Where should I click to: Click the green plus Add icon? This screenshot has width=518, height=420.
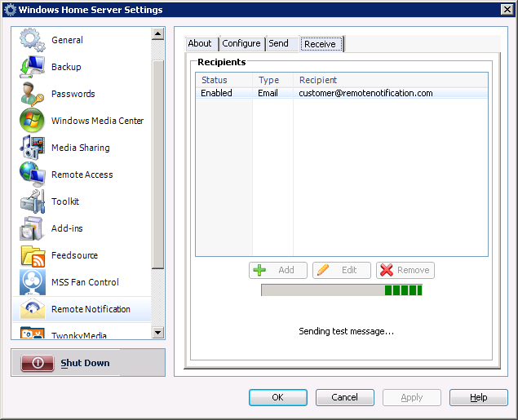pyautogui.click(x=259, y=270)
